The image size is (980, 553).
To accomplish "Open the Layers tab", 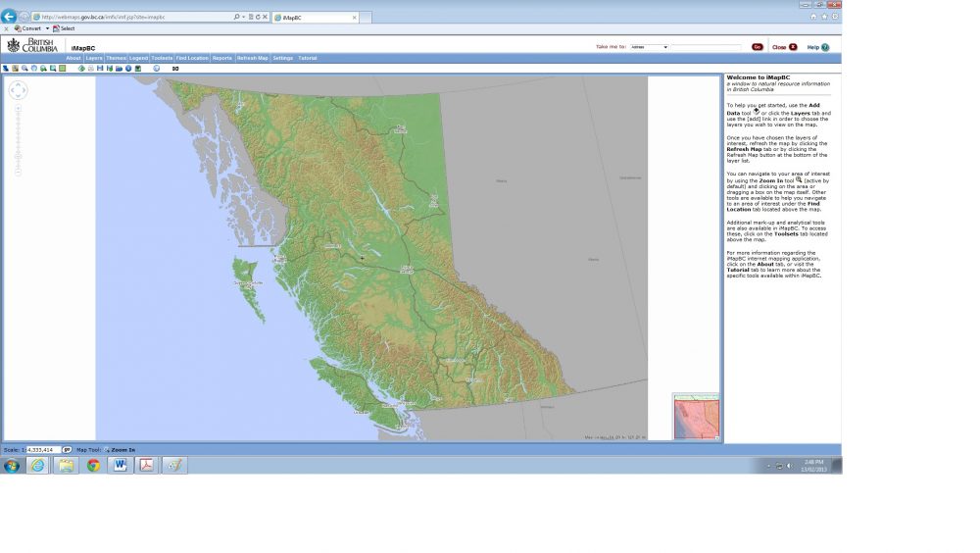I will [94, 58].
